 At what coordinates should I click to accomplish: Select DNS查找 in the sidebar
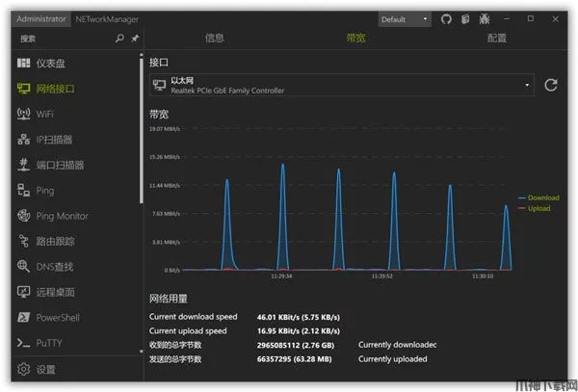point(54,267)
